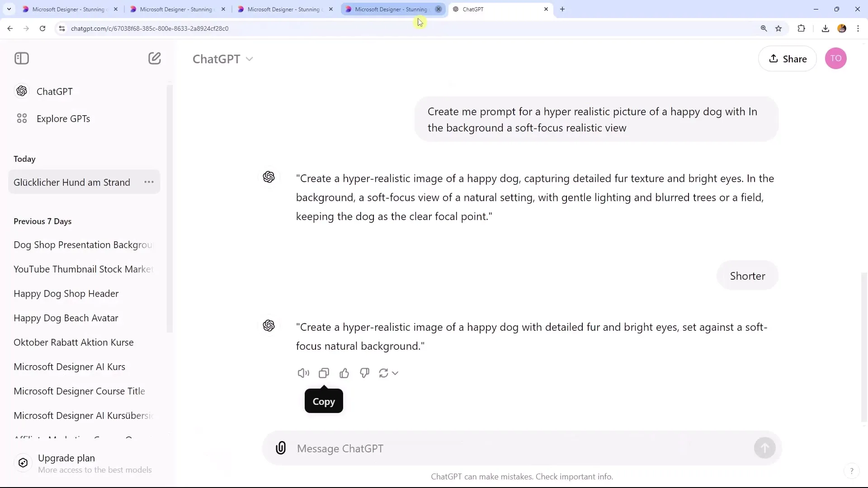Click the audio/speaker icon on response

pyautogui.click(x=303, y=372)
